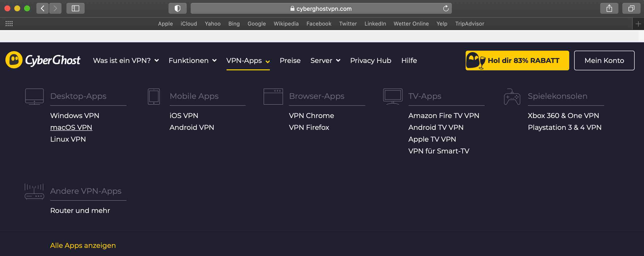644x256 pixels.
Task: Add a new tab with the plus icon
Action: (x=638, y=24)
